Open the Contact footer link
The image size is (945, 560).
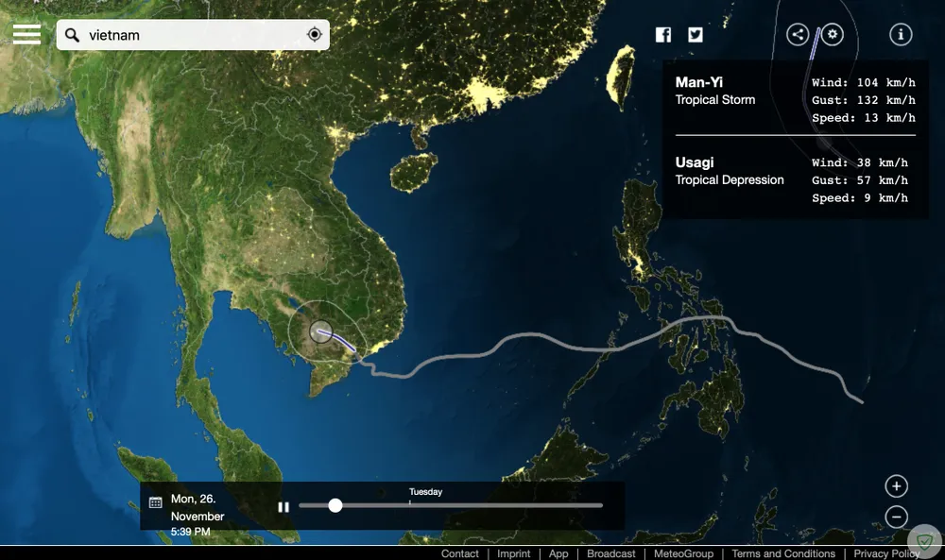(460, 553)
